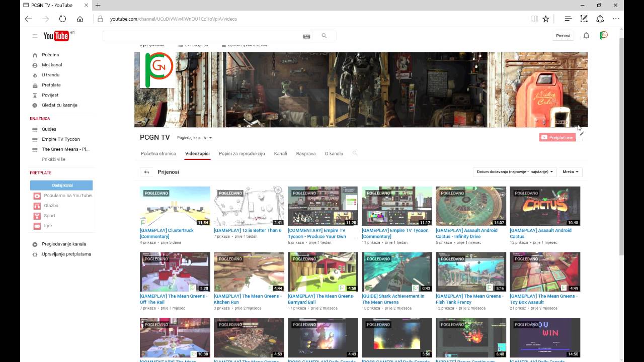Click the Prenesi upload button
This screenshot has height=362, width=644.
(563, 36)
